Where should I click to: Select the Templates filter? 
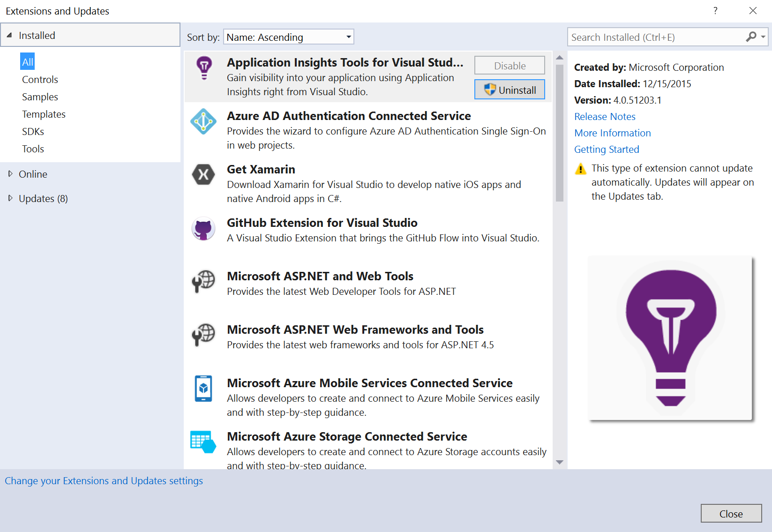pos(44,114)
